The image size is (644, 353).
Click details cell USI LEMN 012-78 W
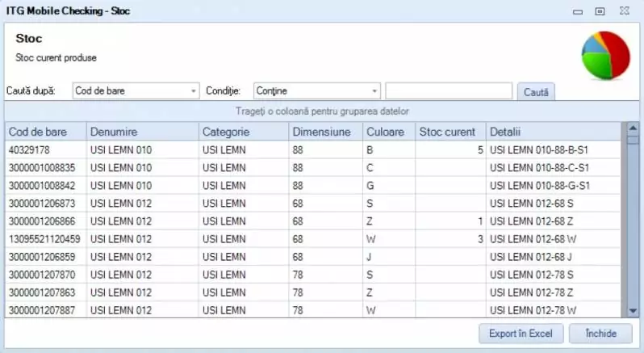[x=554, y=310]
